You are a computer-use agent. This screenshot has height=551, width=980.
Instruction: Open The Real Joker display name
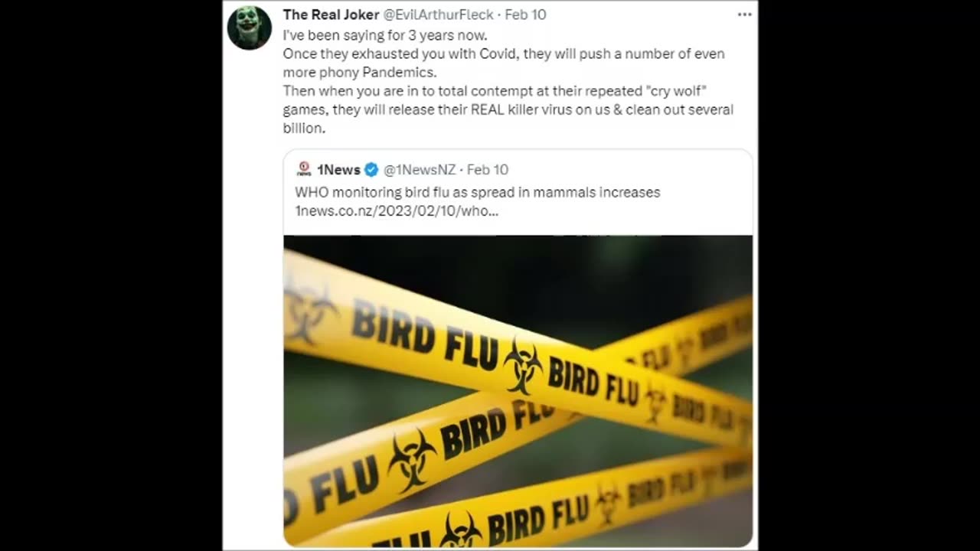pyautogui.click(x=331, y=15)
